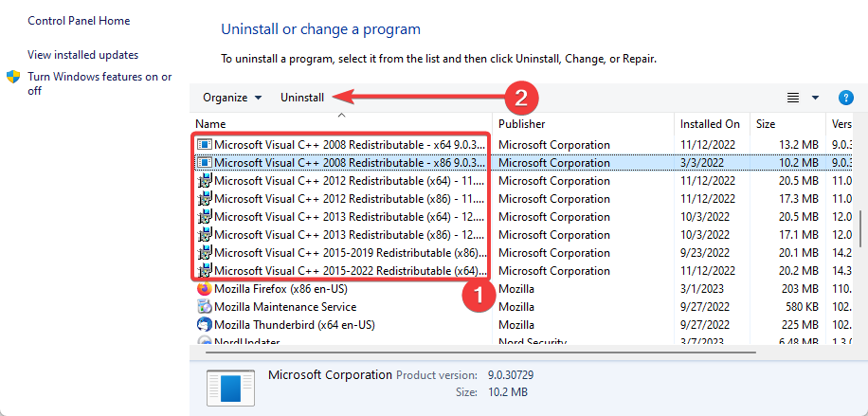Click icon of Visual C++ 2008 x64 row
Viewport: 868px width, 416px height.
(205, 145)
